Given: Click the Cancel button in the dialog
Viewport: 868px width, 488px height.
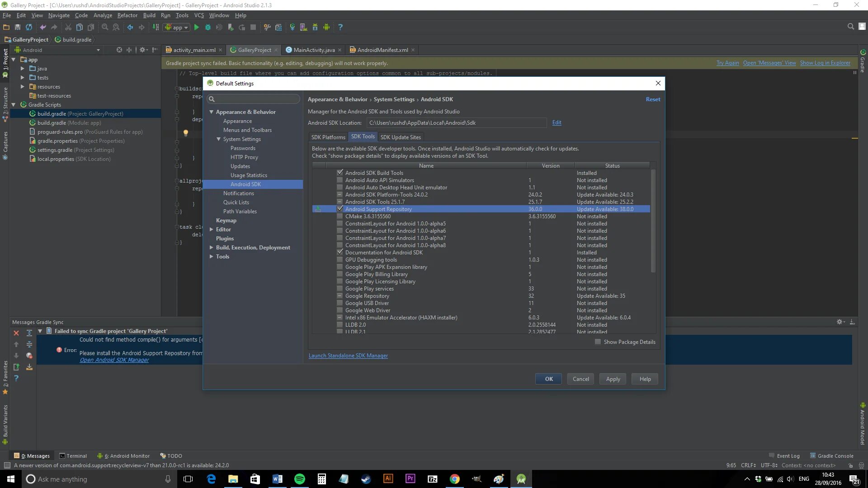Looking at the screenshot, I should [581, 379].
